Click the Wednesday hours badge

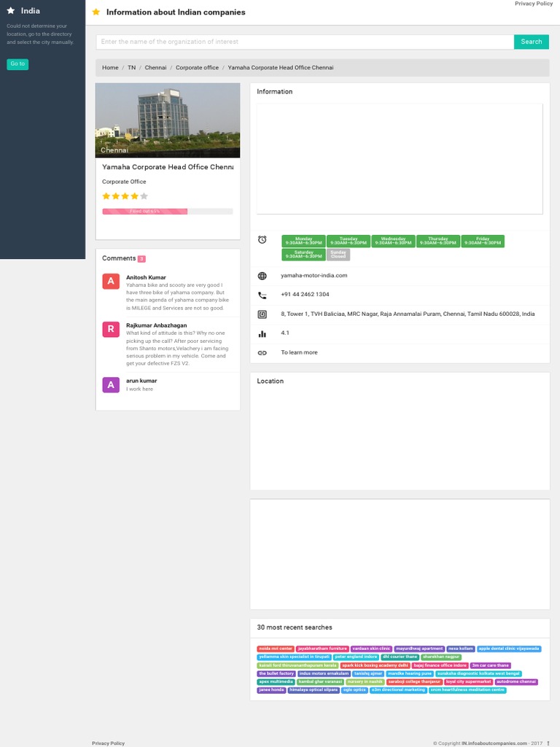coord(393,241)
